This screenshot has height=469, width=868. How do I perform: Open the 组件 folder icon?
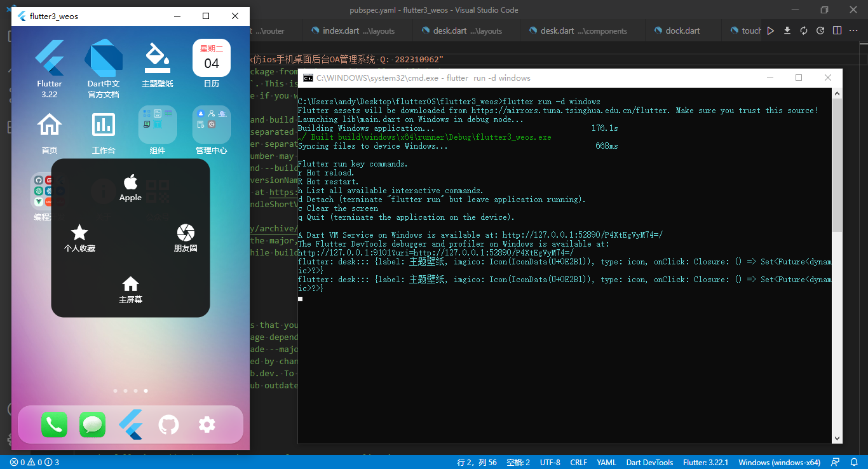158,125
